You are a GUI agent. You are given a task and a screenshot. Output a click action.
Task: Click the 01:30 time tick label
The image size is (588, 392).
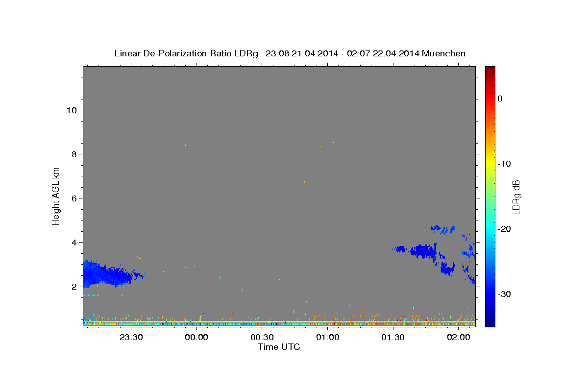click(393, 337)
